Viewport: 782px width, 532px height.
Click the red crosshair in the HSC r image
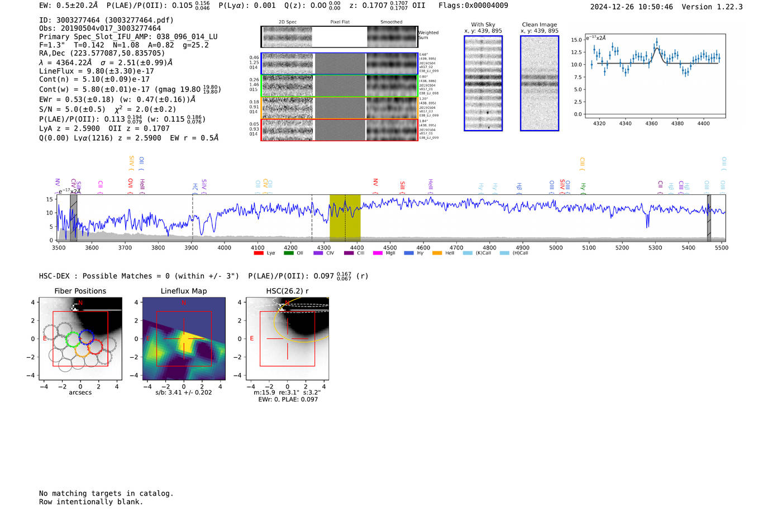(287, 338)
